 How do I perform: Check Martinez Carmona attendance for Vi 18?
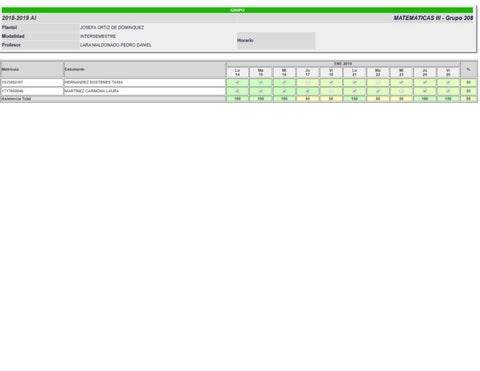331,91
